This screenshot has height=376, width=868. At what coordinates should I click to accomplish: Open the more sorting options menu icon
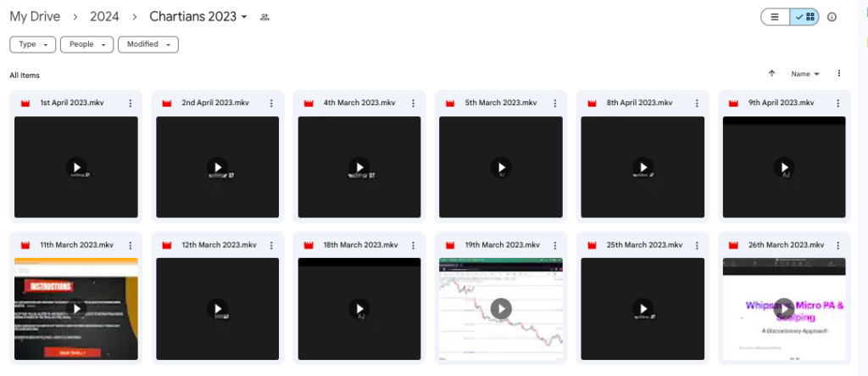pyautogui.click(x=838, y=74)
